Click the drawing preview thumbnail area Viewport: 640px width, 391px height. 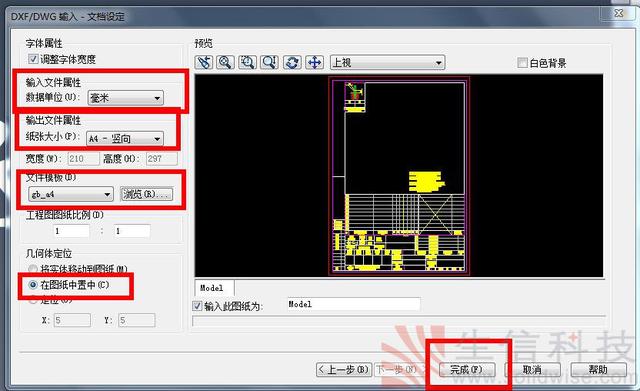tap(399, 176)
